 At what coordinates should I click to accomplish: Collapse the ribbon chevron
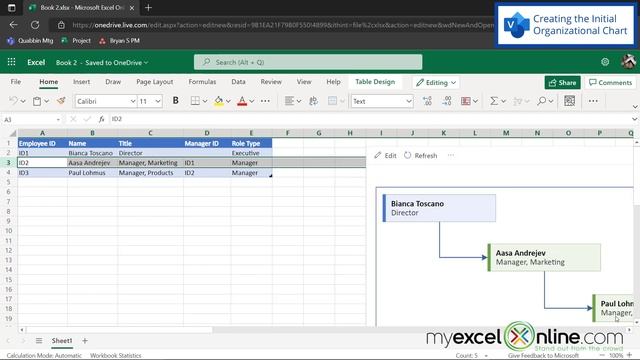tap(635, 107)
